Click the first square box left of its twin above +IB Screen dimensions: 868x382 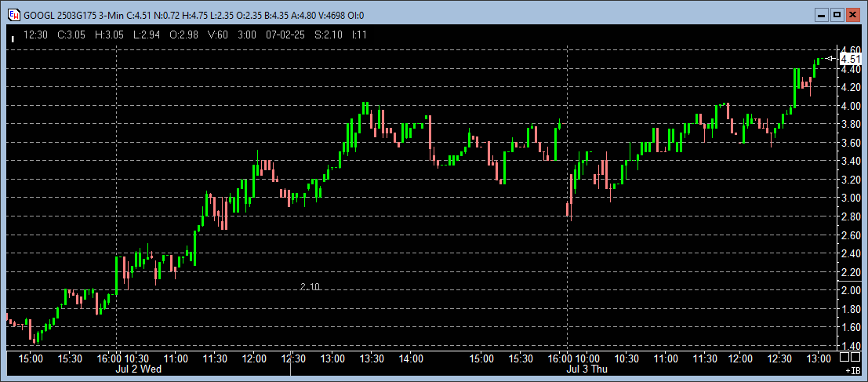(x=844, y=357)
